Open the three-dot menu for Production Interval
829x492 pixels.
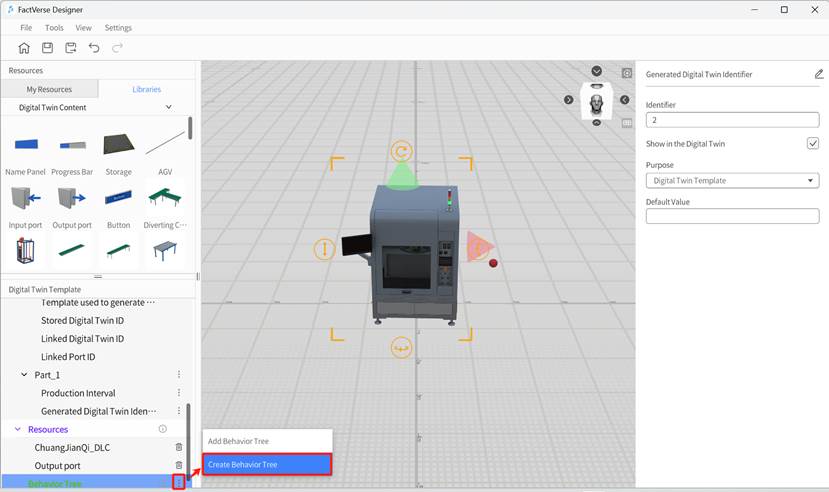tap(179, 393)
